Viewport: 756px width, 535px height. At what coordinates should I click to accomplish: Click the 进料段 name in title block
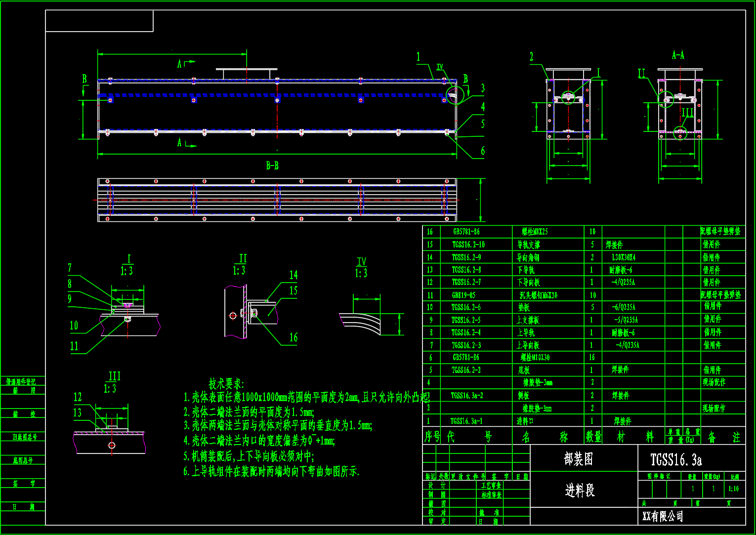tap(580, 491)
